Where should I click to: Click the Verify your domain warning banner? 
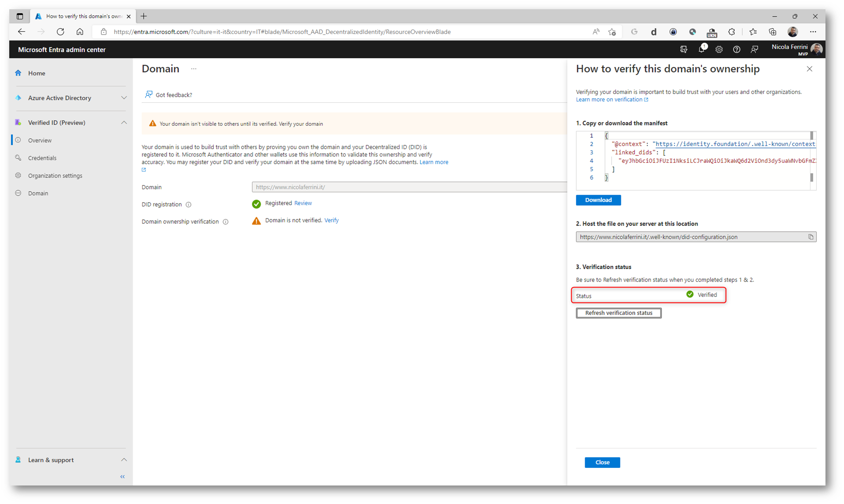click(354, 124)
